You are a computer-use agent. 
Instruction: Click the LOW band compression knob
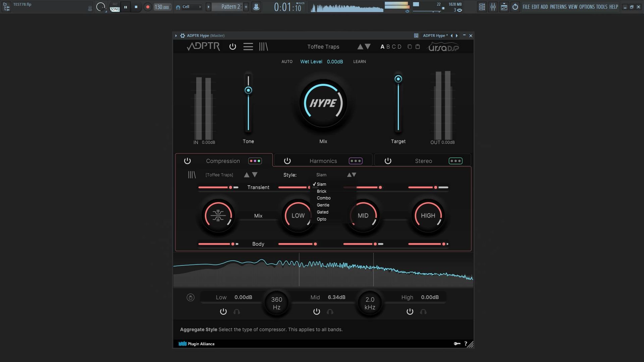point(298,216)
